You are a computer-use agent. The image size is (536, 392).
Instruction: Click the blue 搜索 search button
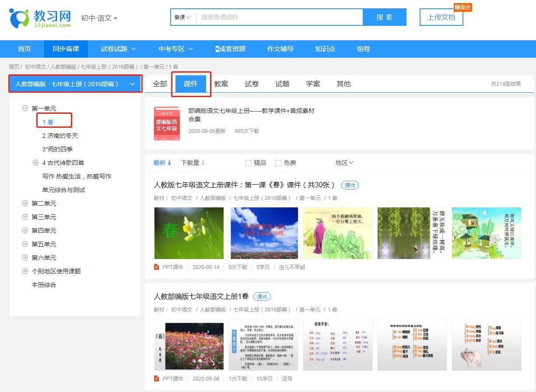tap(384, 17)
